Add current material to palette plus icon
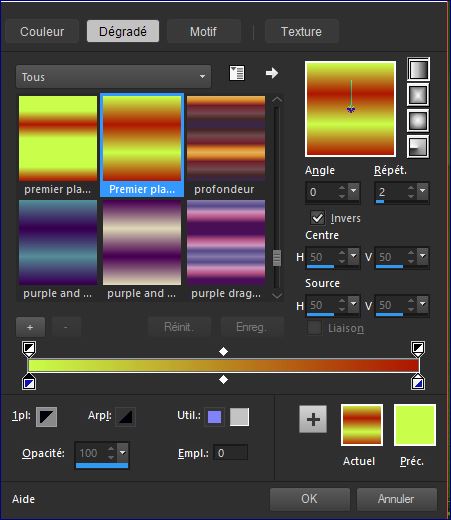The height and width of the screenshot is (520, 451). tap(313, 419)
